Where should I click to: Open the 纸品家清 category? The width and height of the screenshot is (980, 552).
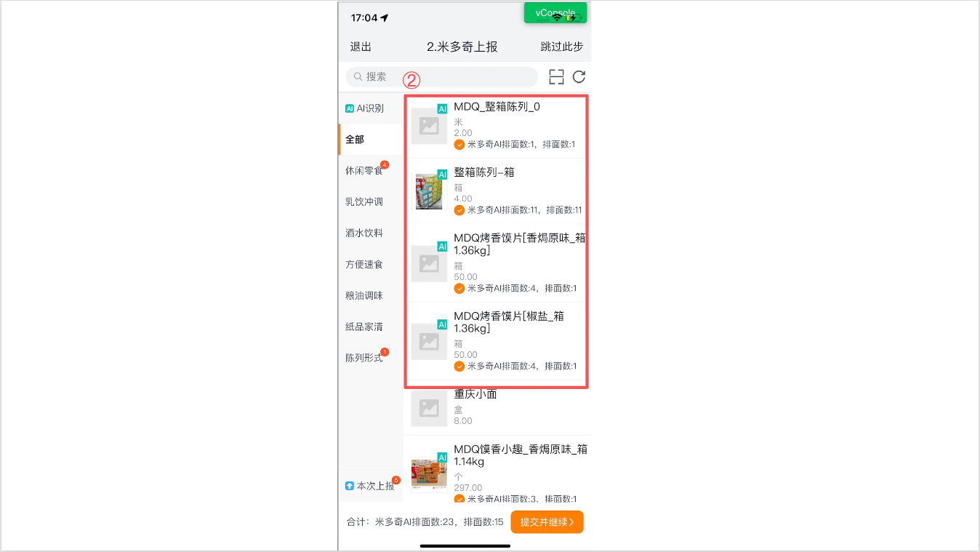coord(370,327)
